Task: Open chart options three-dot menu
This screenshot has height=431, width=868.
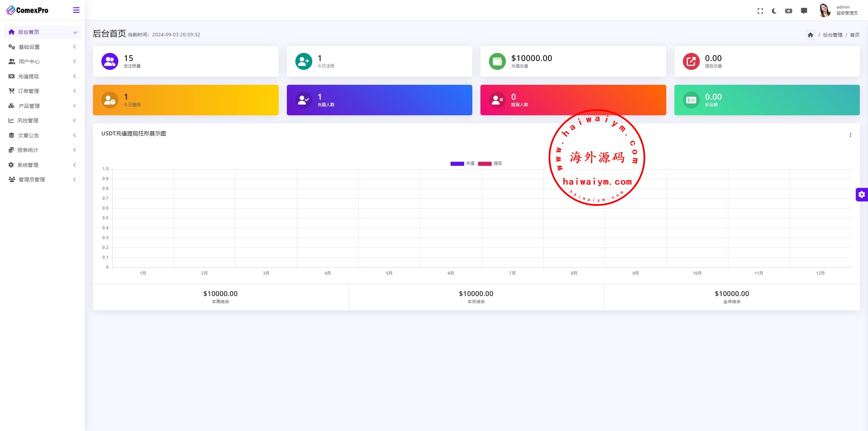Action: click(850, 135)
